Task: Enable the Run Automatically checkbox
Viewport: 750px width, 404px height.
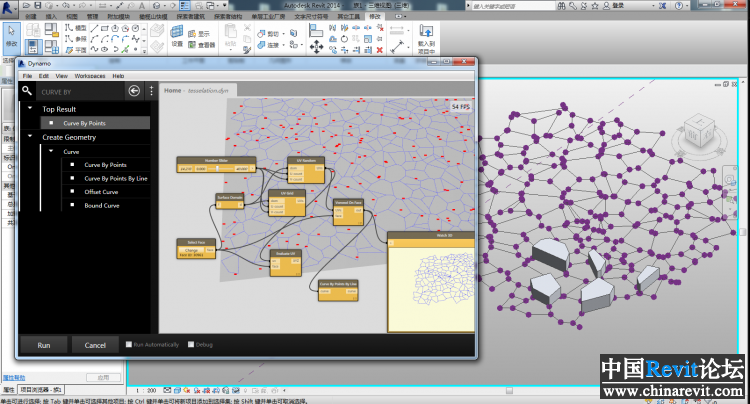Action: click(129, 345)
